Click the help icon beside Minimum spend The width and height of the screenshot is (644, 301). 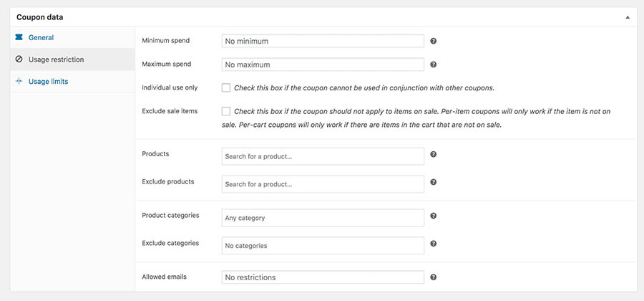tap(434, 42)
